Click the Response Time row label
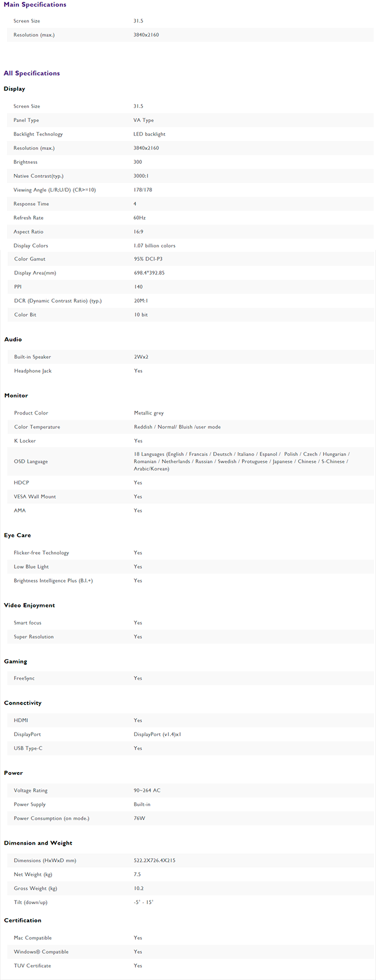Screen dimensions: 376x980 (31, 204)
